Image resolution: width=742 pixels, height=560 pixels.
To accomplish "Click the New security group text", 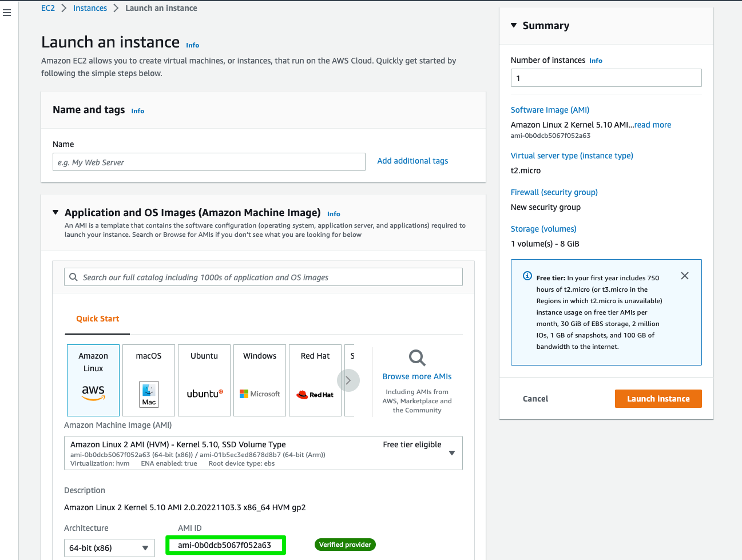I will pos(546,207).
